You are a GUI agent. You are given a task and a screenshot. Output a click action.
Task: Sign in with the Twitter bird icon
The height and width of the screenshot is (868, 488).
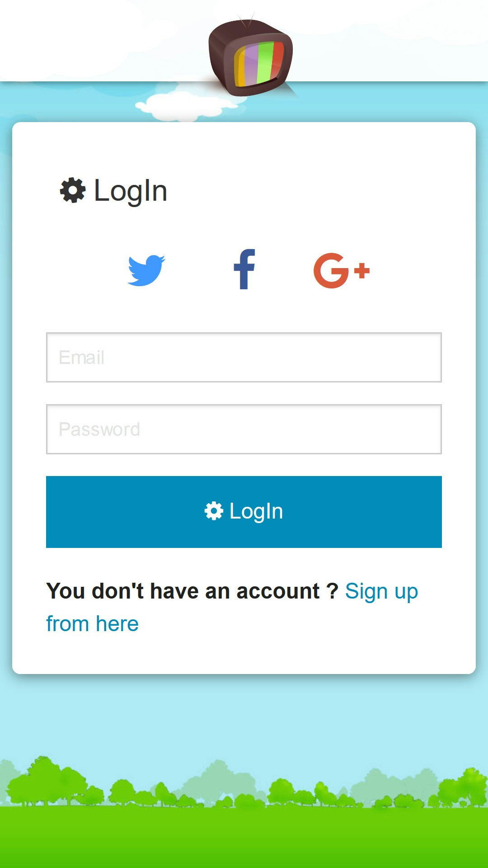(146, 270)
